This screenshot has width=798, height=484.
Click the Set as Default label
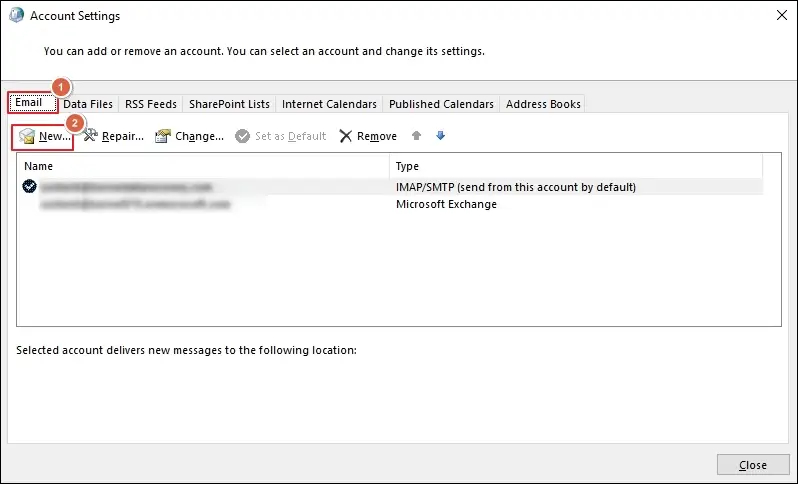(x=291, y=136)
